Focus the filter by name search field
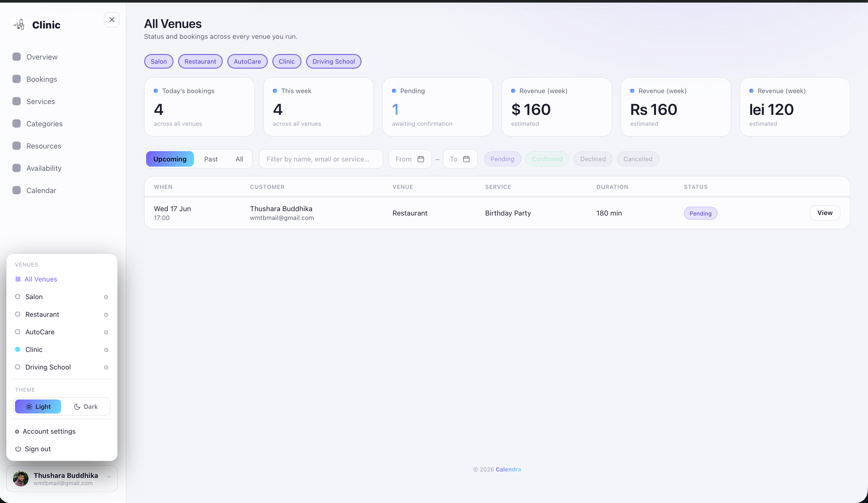Screen dimensions: 868x503 point(321,159)
